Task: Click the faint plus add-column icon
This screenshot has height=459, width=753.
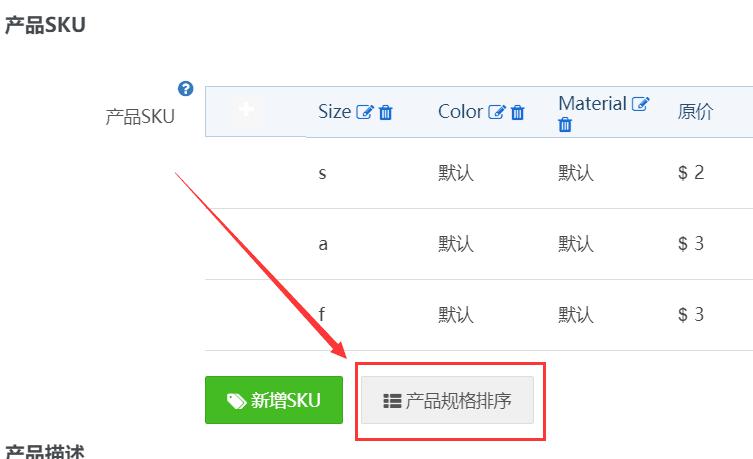Action: click(x=246, y=110)
